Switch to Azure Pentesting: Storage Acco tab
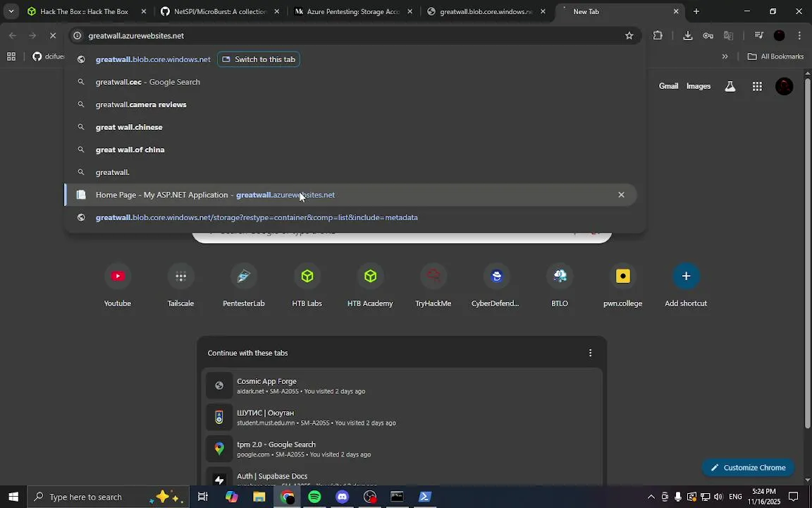This screenshot has height=508, width=812. [x=353, y=11]
